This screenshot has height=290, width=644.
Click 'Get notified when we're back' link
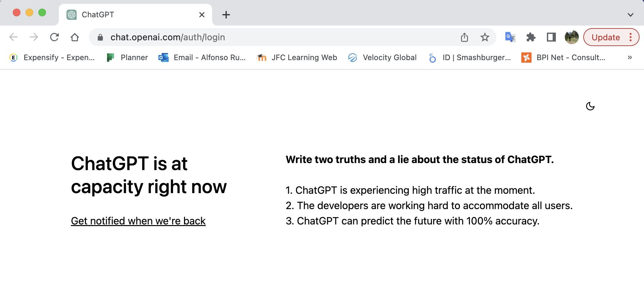tap(138, 221)
